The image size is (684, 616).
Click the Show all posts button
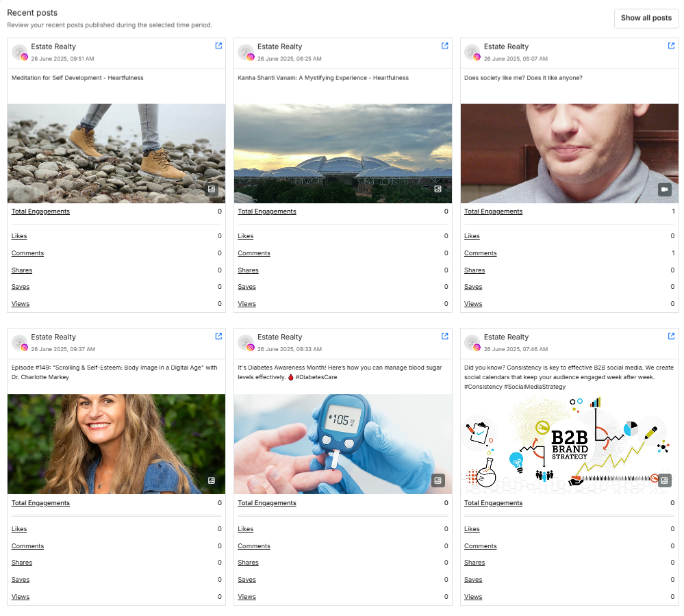click(646, 18)
